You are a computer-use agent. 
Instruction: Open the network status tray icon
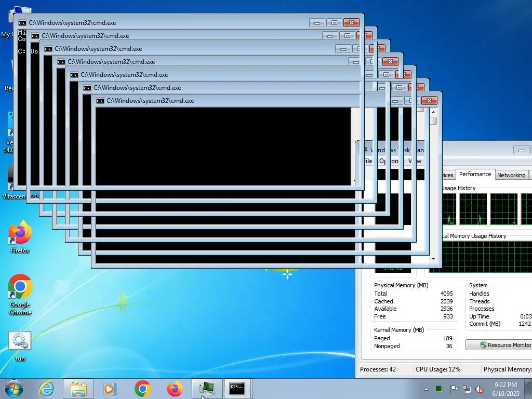467,389
